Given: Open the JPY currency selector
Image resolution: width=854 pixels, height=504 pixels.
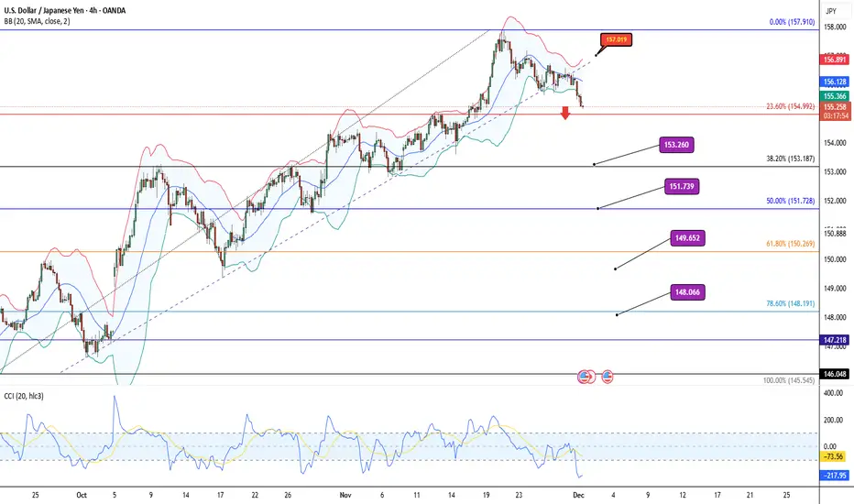Looking at the screenshot, I should (x=831, y=11).
